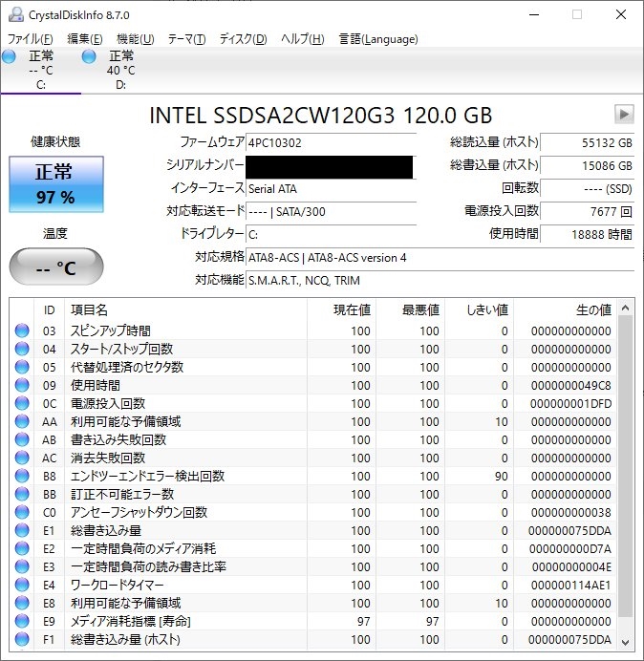The width and height of the screenshot is (644, 661).
Task: Click the interface field Serial ATA
Action: (331, 188)
